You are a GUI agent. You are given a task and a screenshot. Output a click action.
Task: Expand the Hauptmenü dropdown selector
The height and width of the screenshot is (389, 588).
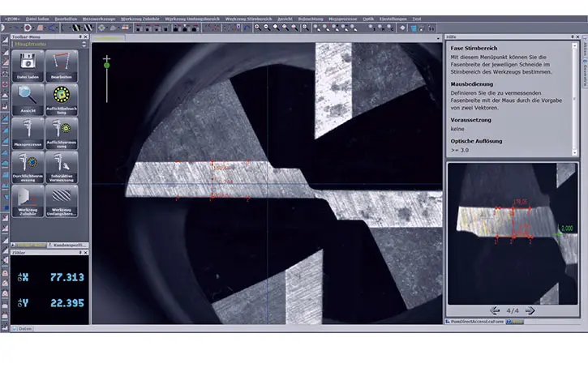(x=84, y=44)
